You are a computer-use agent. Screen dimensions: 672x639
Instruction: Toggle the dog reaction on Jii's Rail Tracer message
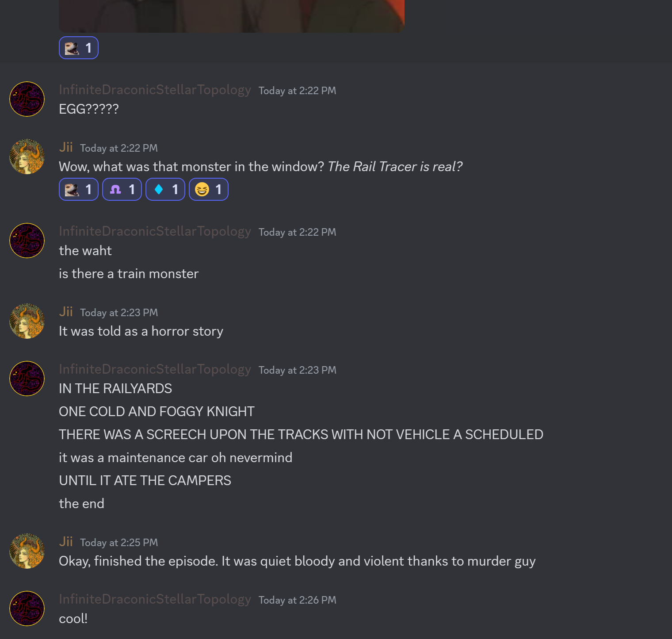click(x=79, y=189)
